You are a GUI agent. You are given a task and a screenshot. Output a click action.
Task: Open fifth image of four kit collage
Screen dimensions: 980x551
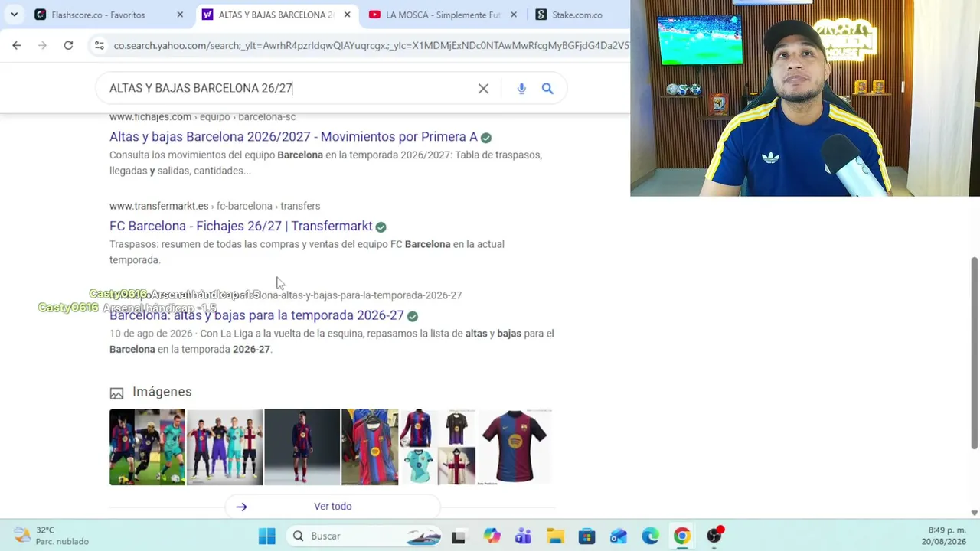(437, 447)
